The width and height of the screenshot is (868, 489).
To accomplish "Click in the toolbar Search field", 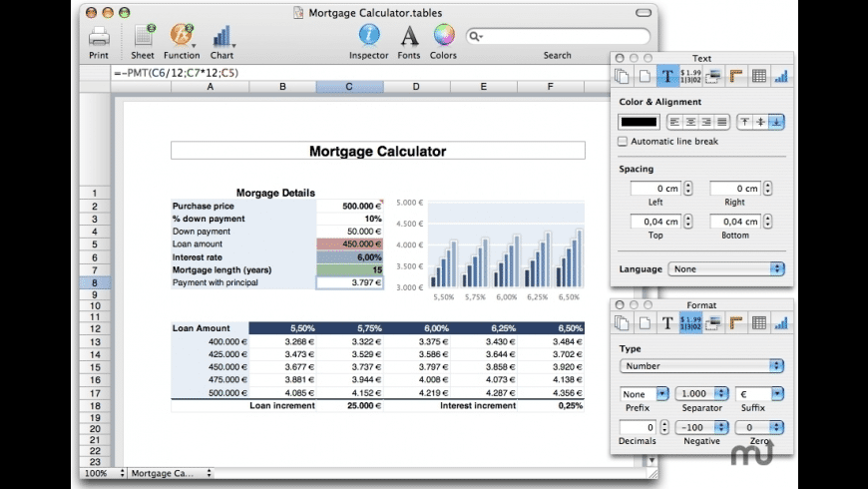I will 558,37.
